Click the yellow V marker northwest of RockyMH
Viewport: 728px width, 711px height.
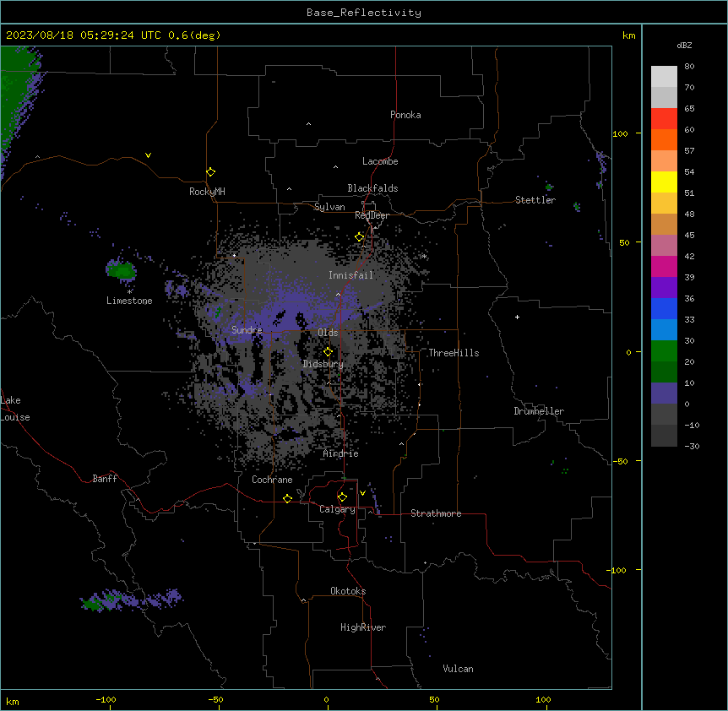(148, 155)
